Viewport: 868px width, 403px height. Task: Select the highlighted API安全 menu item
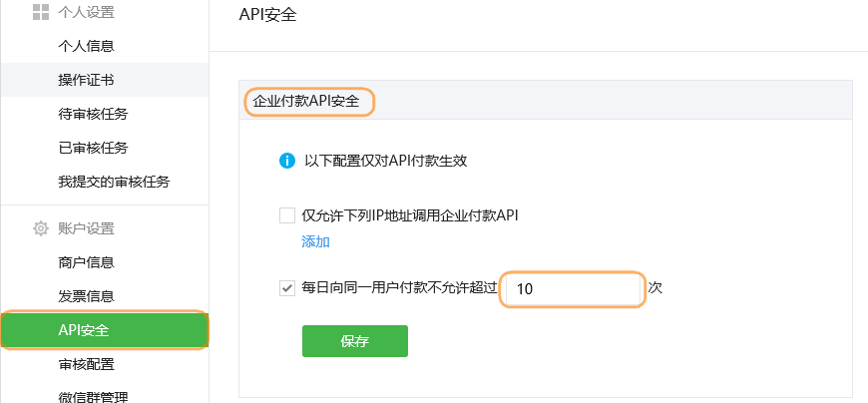tap(105, 330)
